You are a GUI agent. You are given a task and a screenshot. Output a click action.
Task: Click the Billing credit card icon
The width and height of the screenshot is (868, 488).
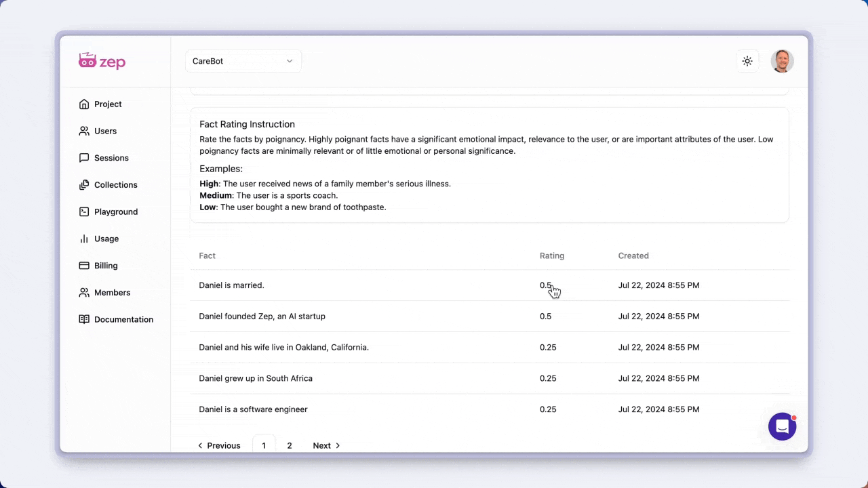(x=84, y=266)
